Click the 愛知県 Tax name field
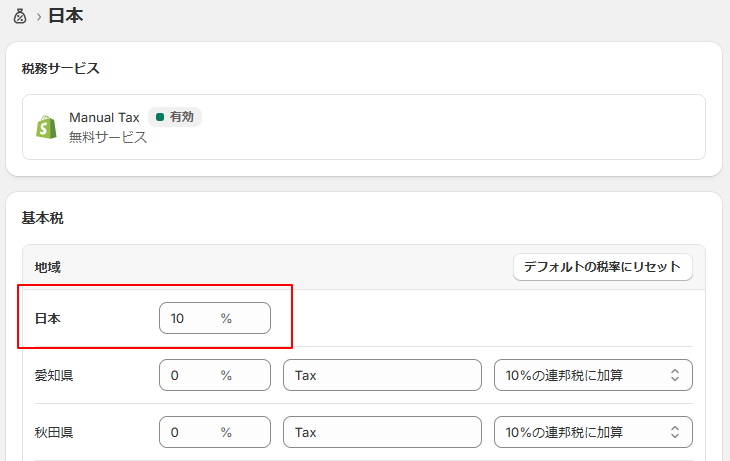This screenshot has width=730, height=461. pyautogui.click(x=382, y=375)
